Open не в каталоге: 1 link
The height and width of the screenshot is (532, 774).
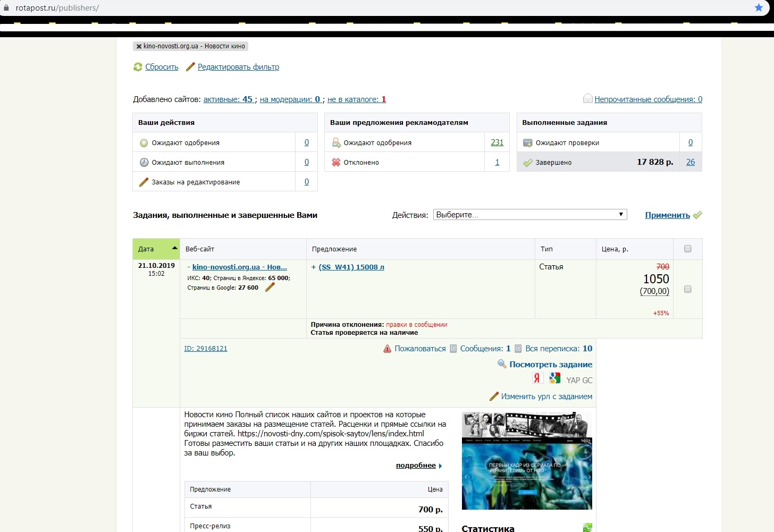(x=357, y=99)
